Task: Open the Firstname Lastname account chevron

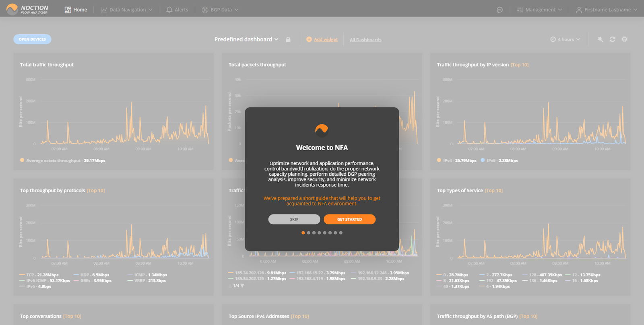Action: tap(635, 10)
